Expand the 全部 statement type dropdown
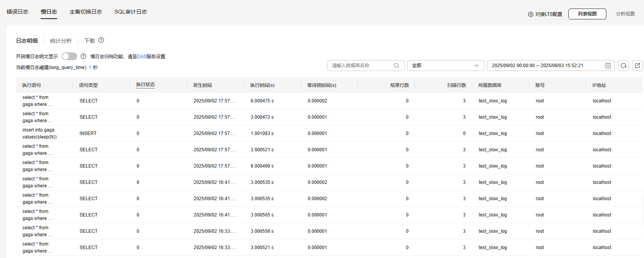644x258 pixels. pyautogui.click(x=445, y=66)
